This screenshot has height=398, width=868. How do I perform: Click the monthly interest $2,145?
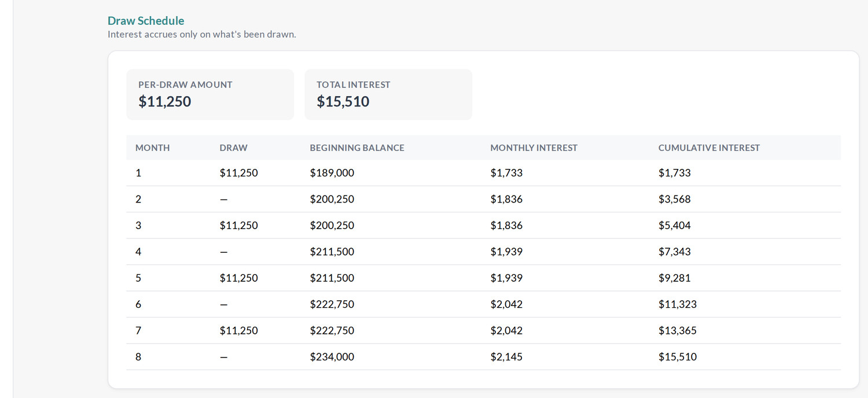506,357
